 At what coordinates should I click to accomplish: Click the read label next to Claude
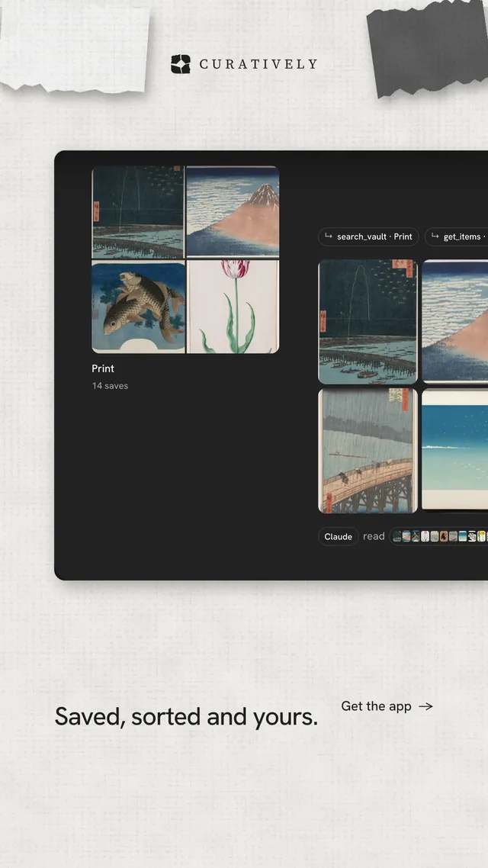click(374, 536)
